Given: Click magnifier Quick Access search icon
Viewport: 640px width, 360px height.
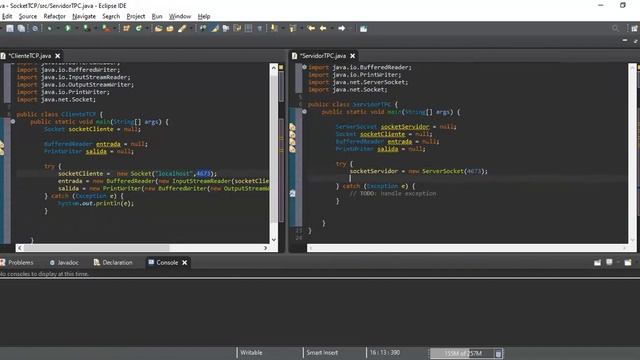Looking at the screenshot, I should pos(615,28).
